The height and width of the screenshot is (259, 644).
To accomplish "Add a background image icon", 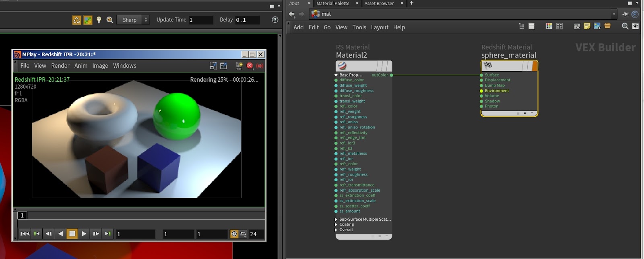I will pos(597,26).
